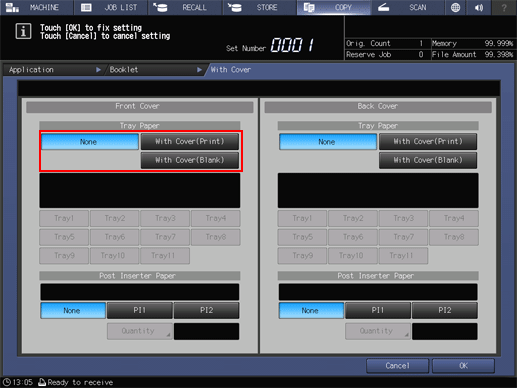517x388 pixels.
Task: Open help with question mark icon
Action: (x=504, y=7)
